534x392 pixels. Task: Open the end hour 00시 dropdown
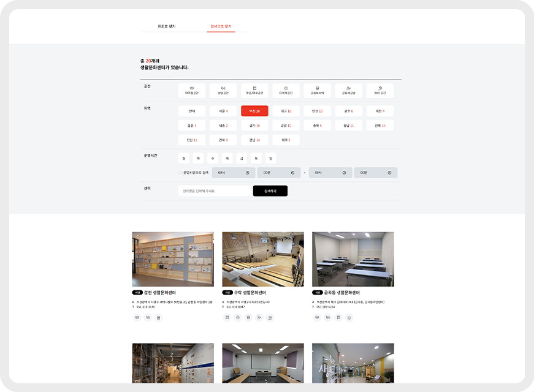pyautogui.click(x=330, y=173)
